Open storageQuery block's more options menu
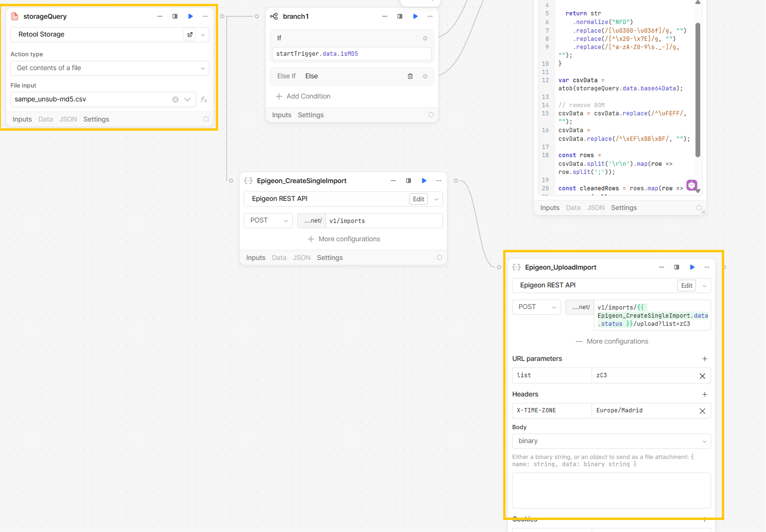Screen dimensions: 766x532 pos(205,16)
